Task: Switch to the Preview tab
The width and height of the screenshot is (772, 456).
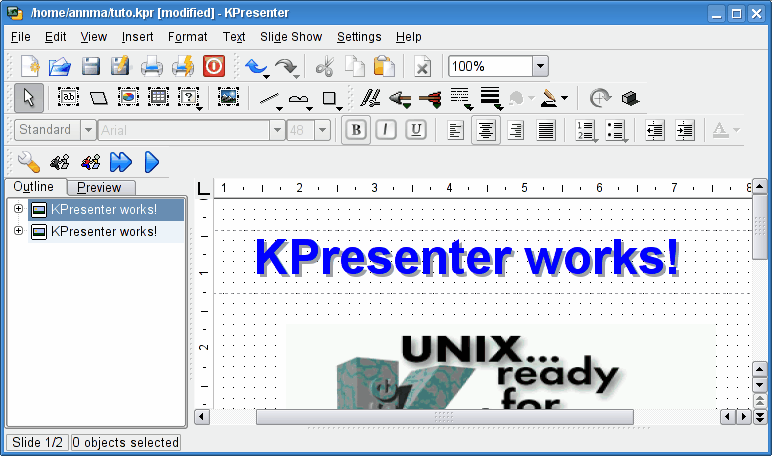Action: point(99,187)
